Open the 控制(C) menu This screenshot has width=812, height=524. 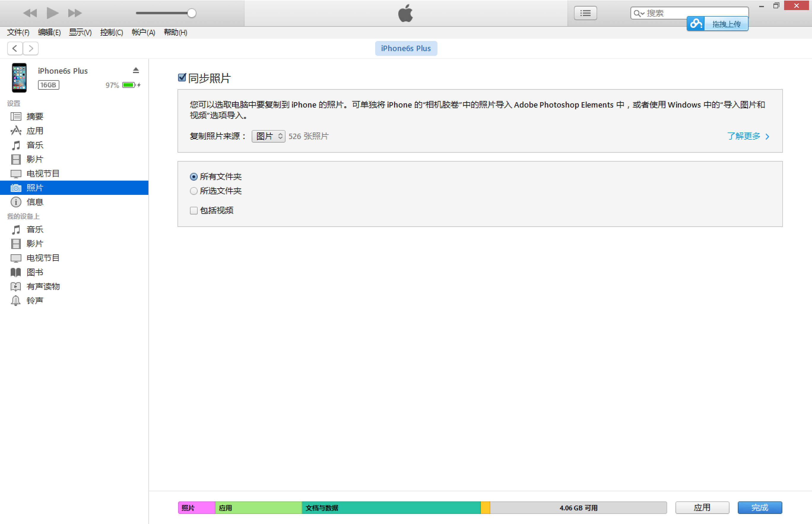(x=112, y=32)
